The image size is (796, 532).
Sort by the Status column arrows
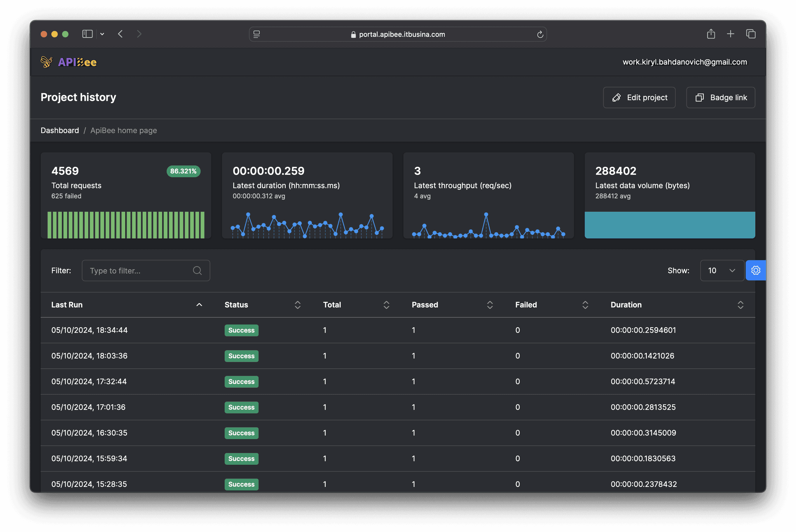coord(298,305)
